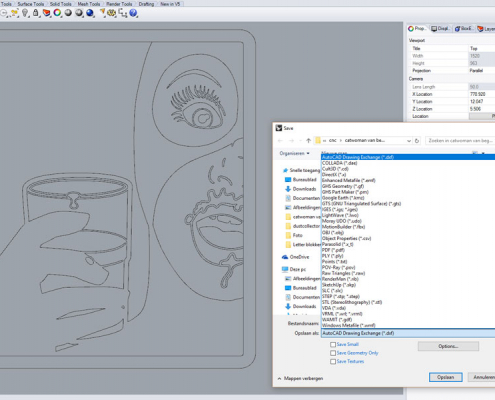Switch to the Surface Tools tab
Screen dimensions: 495x400
(31, 4)
